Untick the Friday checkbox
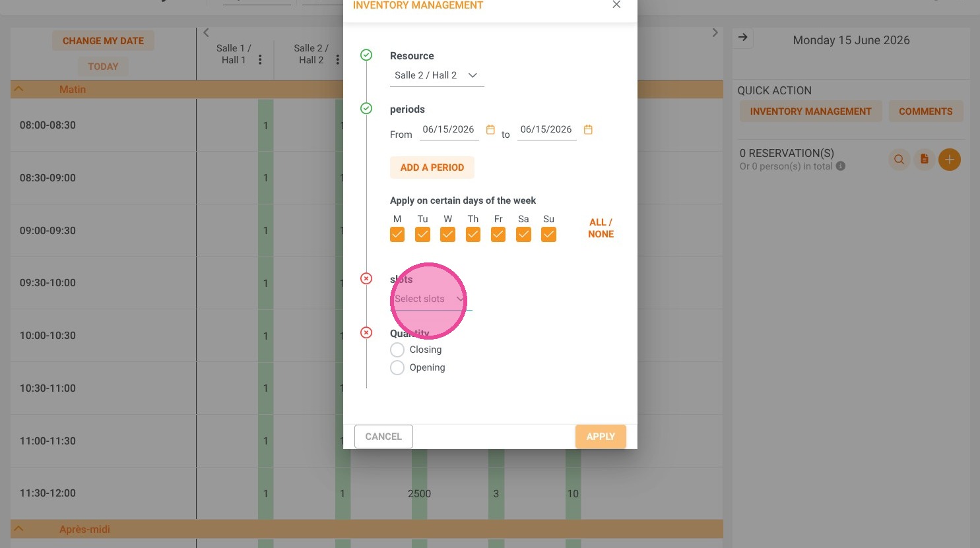 498,235
